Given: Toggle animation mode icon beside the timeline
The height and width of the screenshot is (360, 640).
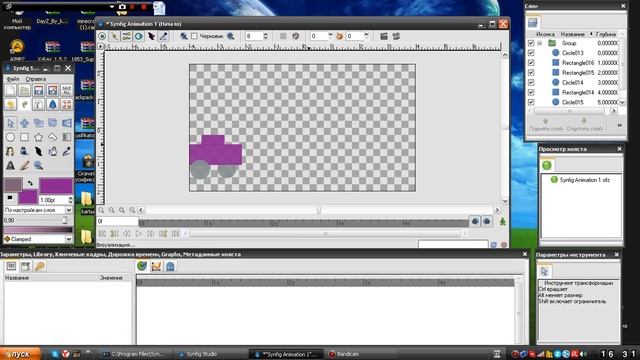Looking at the screenshot, I should click(502, 222).
